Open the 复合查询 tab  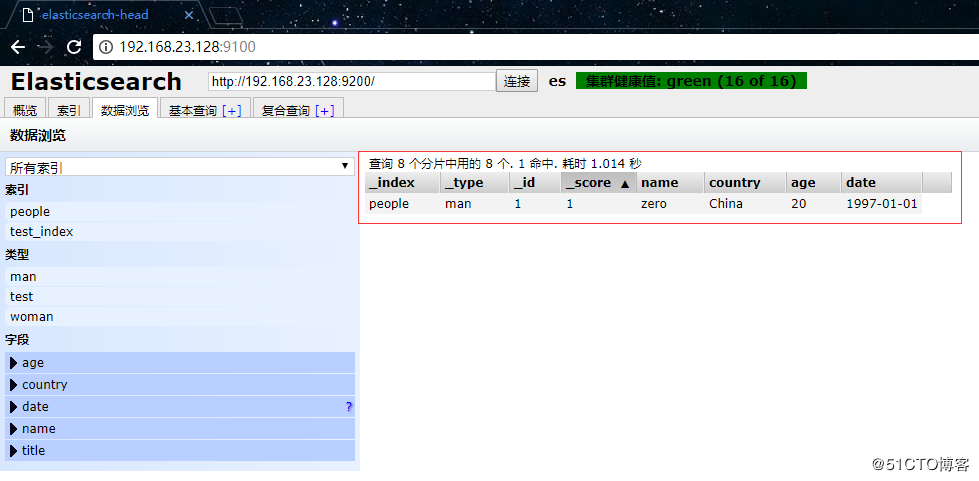click(286, 111)
